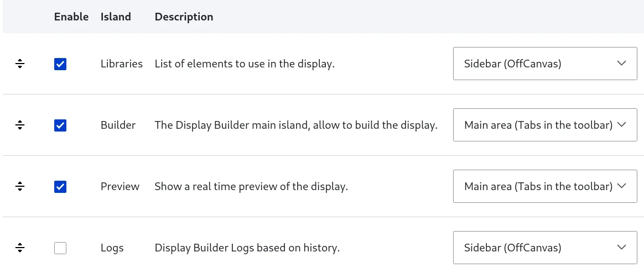Enable the Logs island checkbox
The width and height of the screenshot is (644, 273).
click(60, 248)
